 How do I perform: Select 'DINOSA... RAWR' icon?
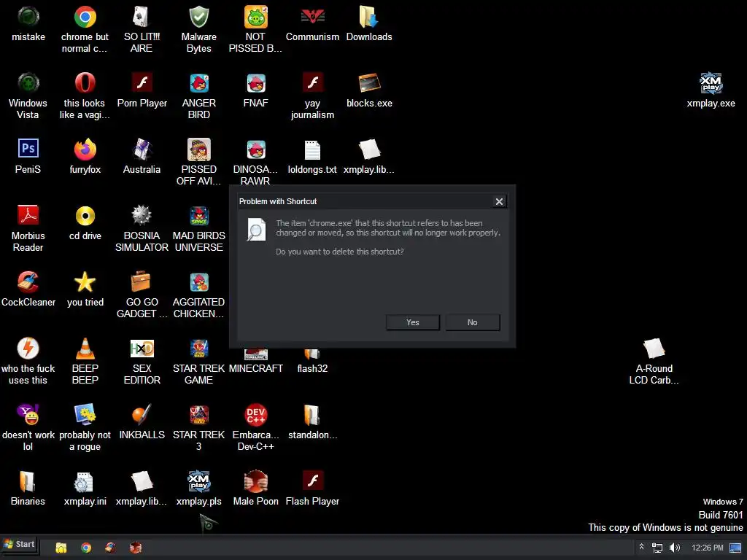pos(255,162)
